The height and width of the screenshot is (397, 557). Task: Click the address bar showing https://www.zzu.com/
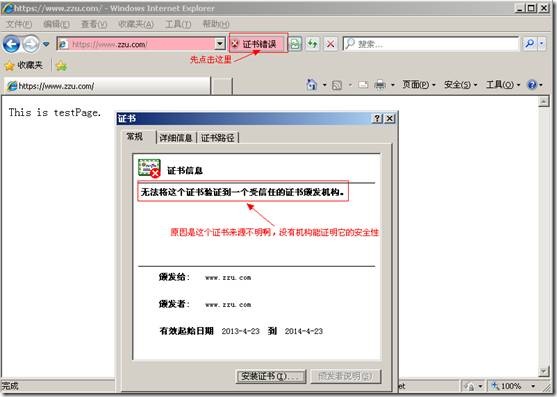click(136, 44)
